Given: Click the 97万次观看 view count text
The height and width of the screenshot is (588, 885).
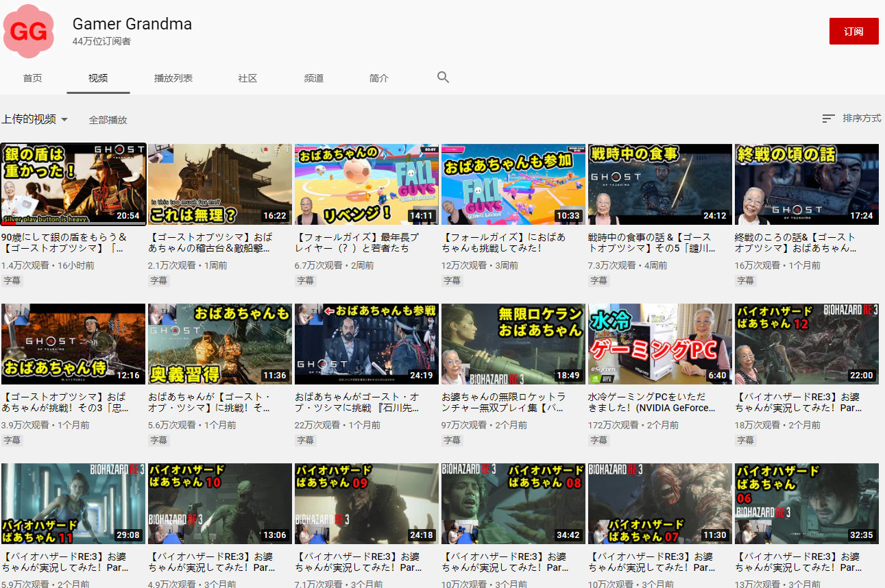Looking at the screenshot, I should pyautogui.click(x=465, y=426).
